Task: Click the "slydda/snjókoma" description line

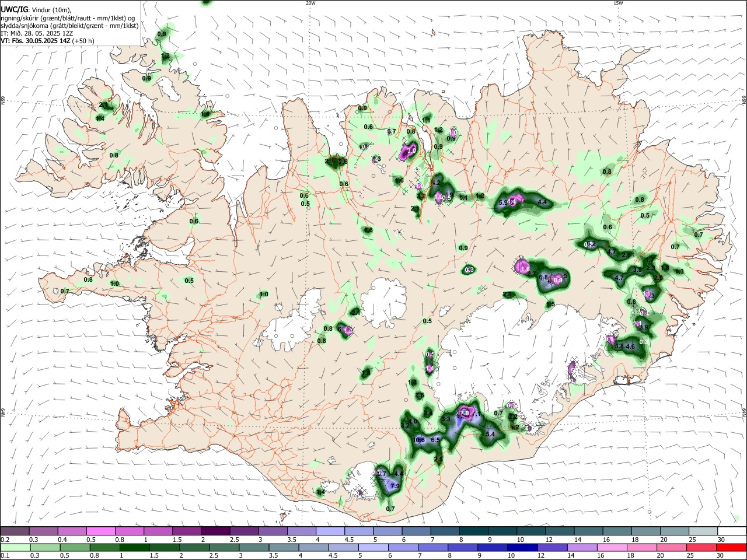Action: 69,26
